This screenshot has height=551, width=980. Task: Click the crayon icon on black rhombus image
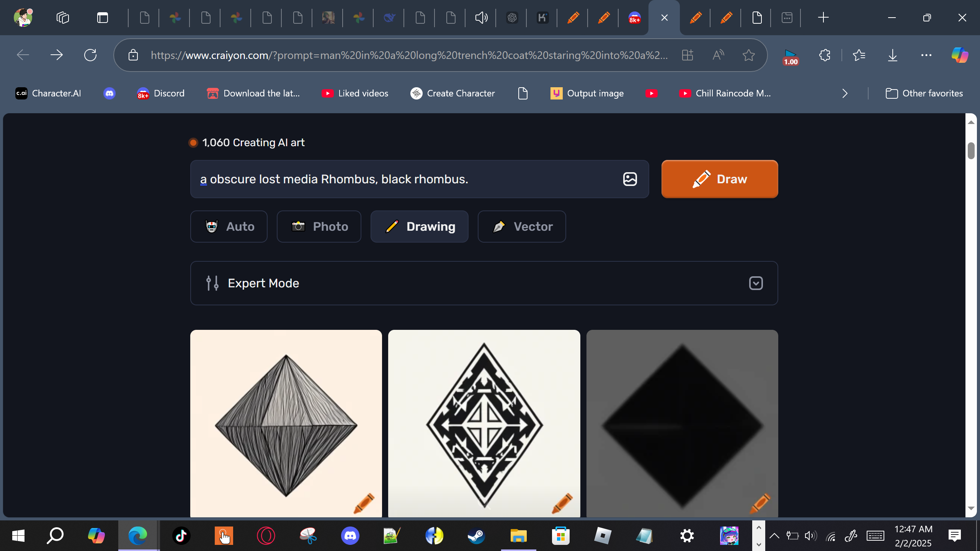pos(760,503)
